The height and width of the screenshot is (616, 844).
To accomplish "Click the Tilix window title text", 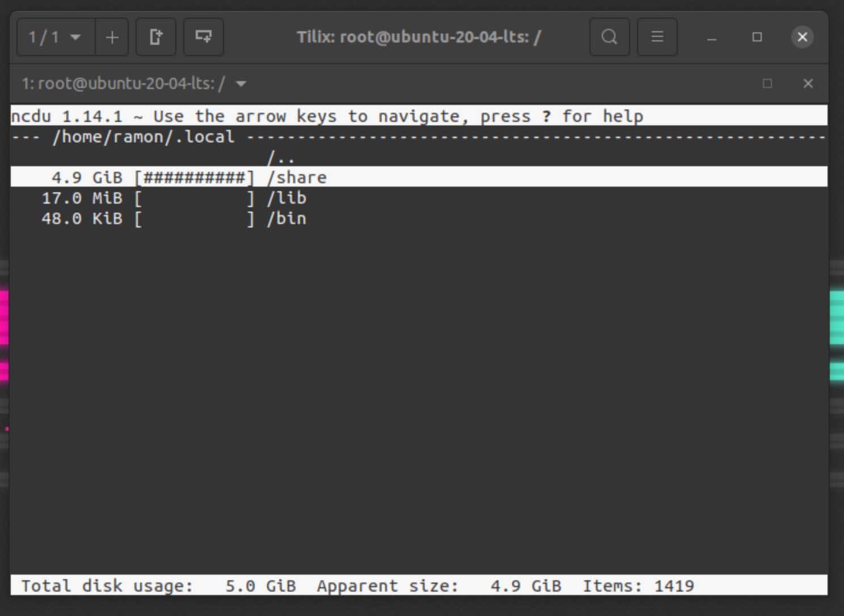I will coord(419,37).
